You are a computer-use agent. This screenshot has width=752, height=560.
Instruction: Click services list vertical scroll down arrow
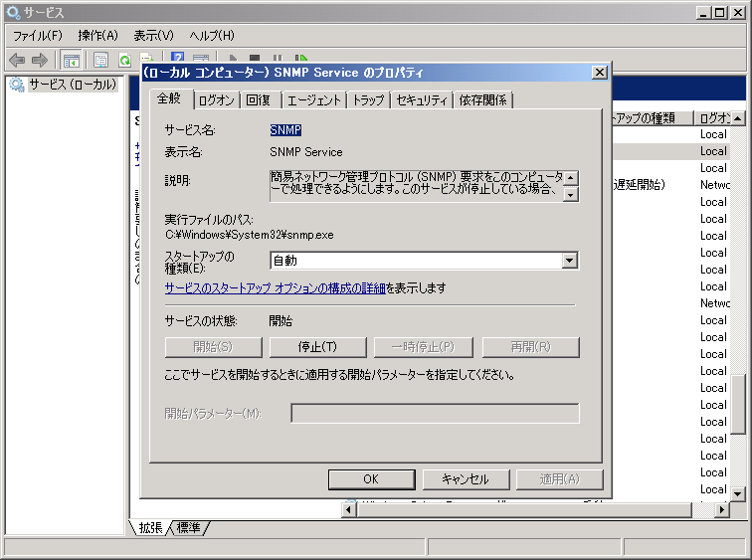click(x=738, y=493)
